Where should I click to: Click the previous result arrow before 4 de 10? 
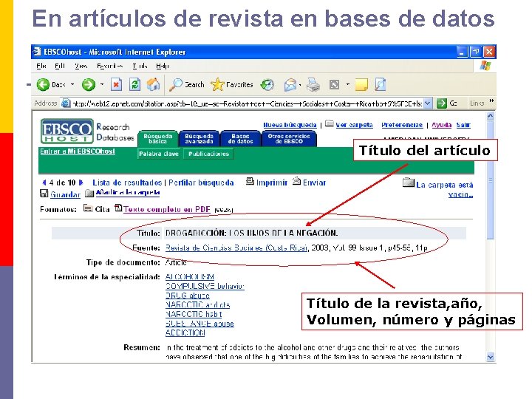coord(44,183)
